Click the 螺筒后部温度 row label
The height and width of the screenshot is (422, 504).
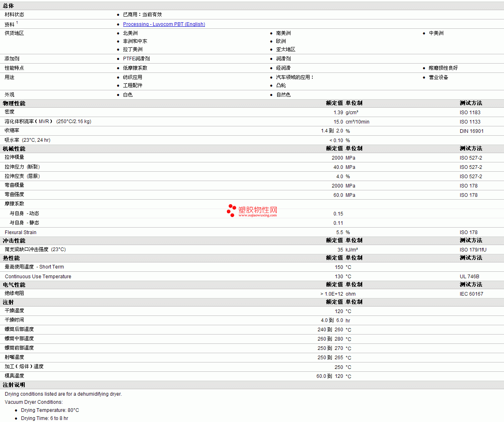click(x=19, y=329)
